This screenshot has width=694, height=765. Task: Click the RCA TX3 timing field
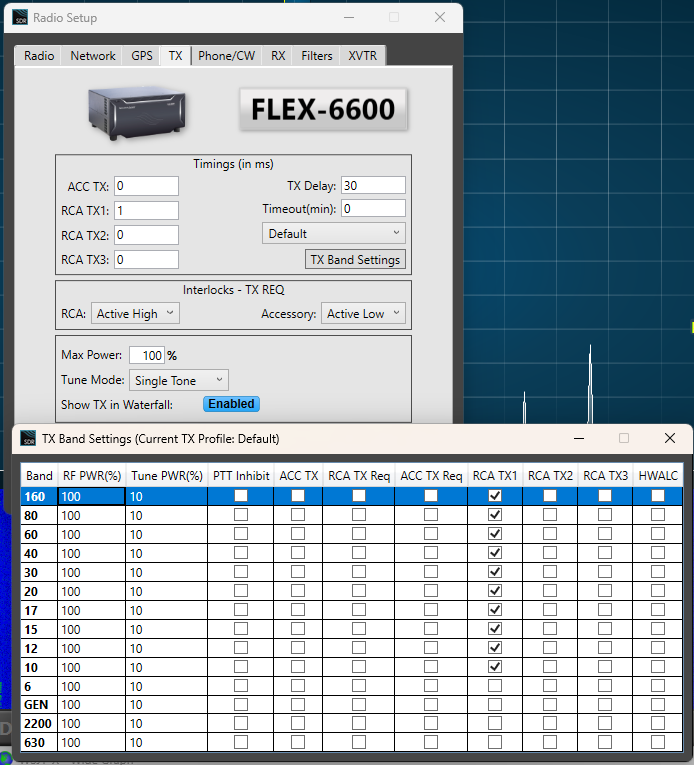pyautogui.click(x=146, y=260)
